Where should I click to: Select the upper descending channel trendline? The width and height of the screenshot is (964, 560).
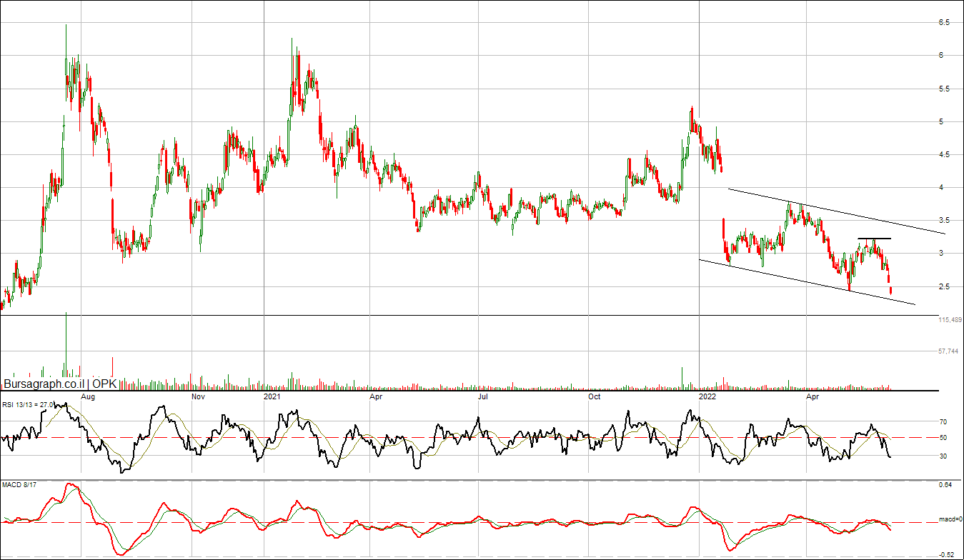point(836,211)
